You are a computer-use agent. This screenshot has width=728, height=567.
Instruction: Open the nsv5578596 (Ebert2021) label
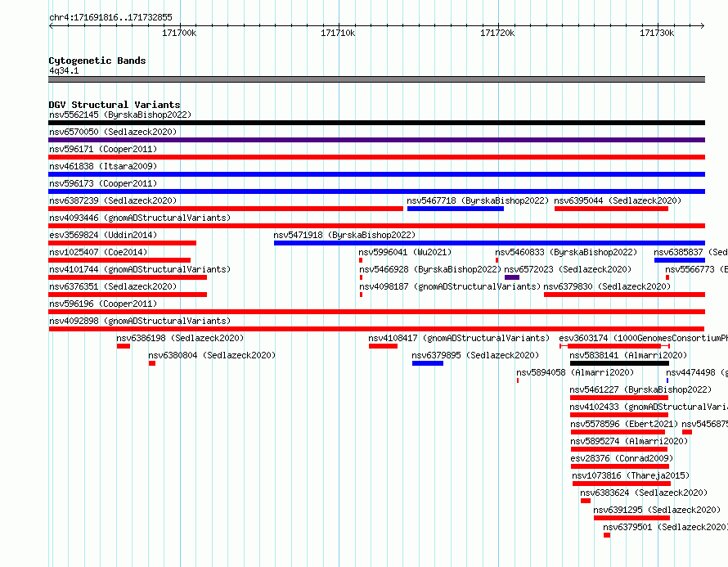point(624,424)
